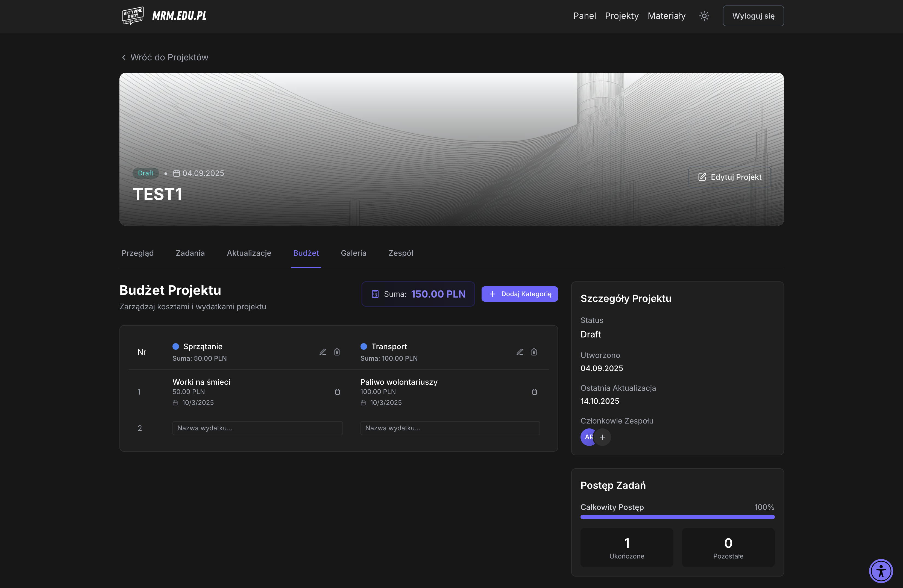Viewport: 903px width, 588px height.
Task: Delete the Transport category trash icon
Action: pyautogui.click(x=534, y=352)
